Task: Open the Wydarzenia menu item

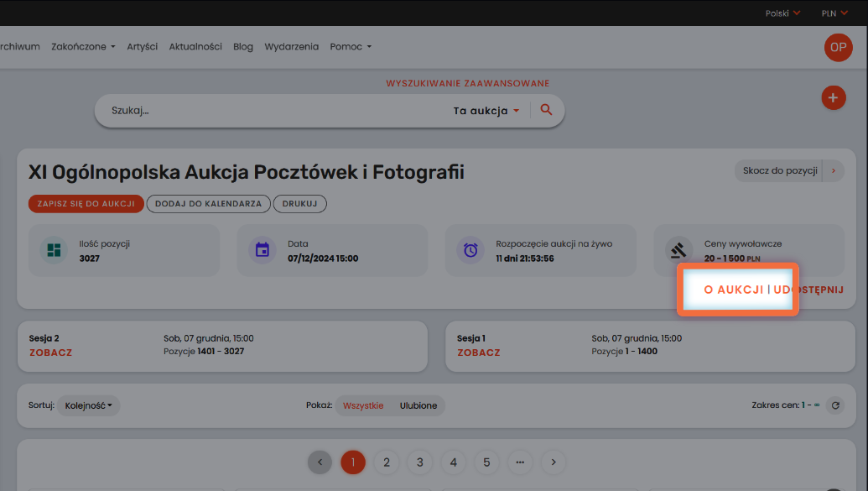Action: [292, 46]
